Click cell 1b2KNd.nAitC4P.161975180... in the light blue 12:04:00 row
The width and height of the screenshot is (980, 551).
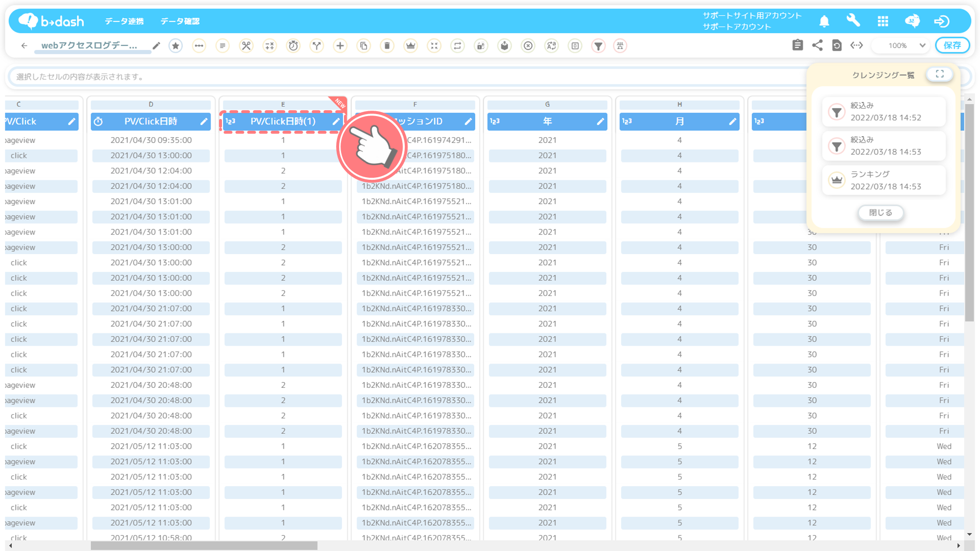click(416, 186)
